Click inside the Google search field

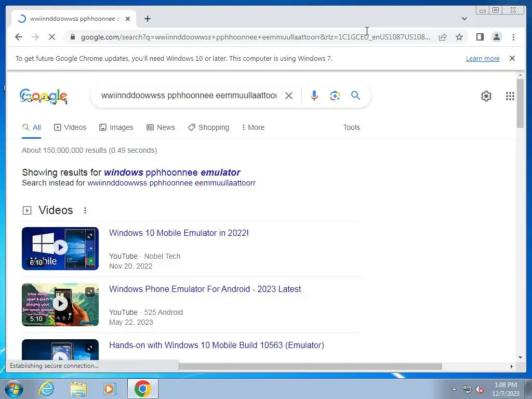[x=189, y=96]
